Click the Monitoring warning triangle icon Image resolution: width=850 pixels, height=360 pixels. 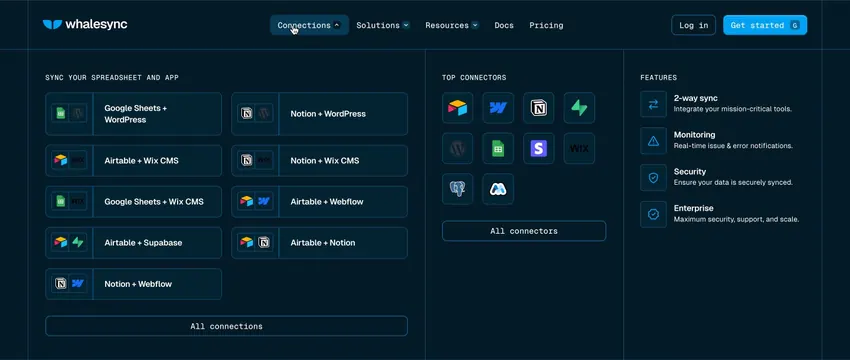coord(653,141)
